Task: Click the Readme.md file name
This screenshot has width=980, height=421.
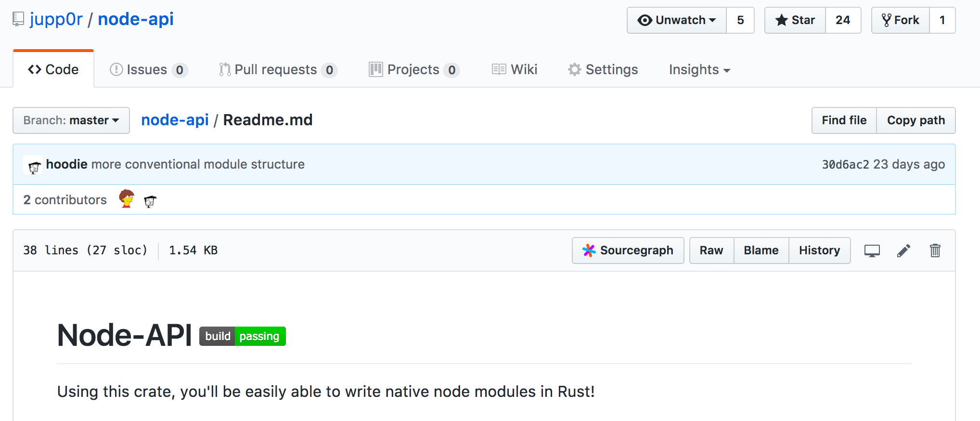Action: 268,120
